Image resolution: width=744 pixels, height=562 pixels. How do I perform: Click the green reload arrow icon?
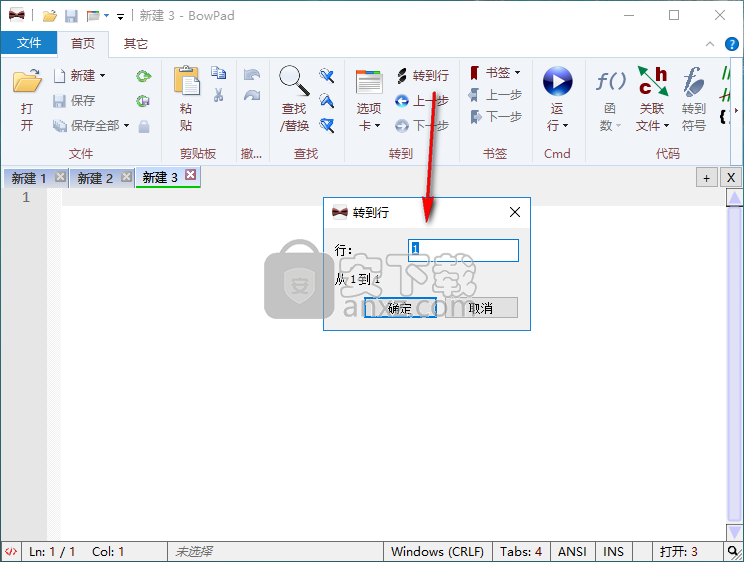click(x=143, y=76)
